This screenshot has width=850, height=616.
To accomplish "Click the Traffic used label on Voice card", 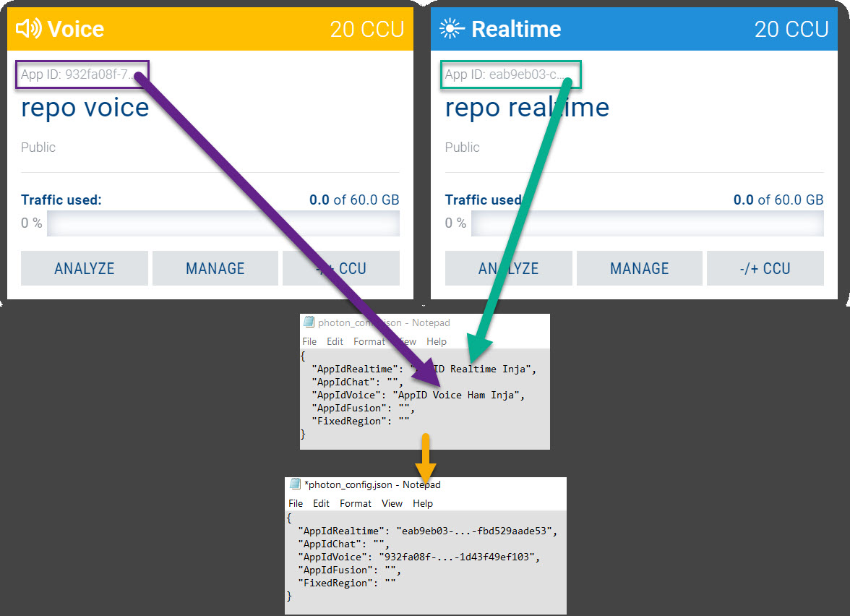I will (x=61, y=200).
